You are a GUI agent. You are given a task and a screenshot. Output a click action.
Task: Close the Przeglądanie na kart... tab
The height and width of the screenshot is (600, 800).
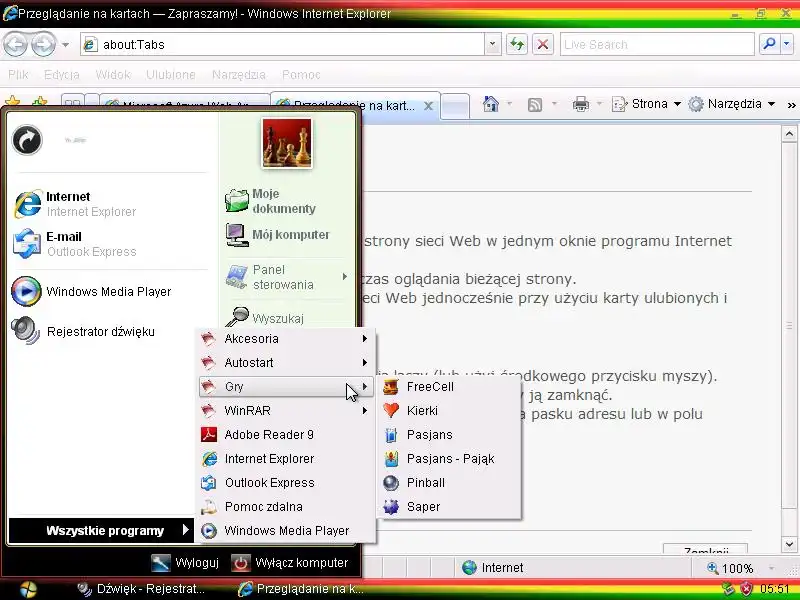[x=429, y=106]
